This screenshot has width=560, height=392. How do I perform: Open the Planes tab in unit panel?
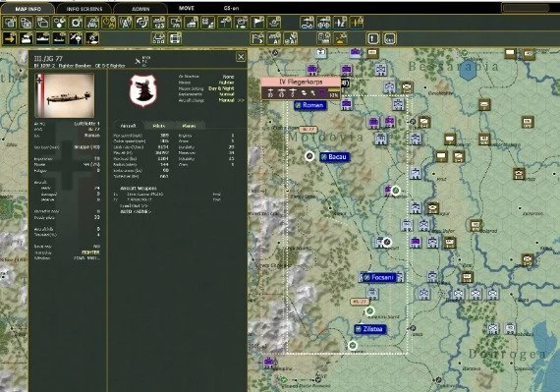coord(189,126)
